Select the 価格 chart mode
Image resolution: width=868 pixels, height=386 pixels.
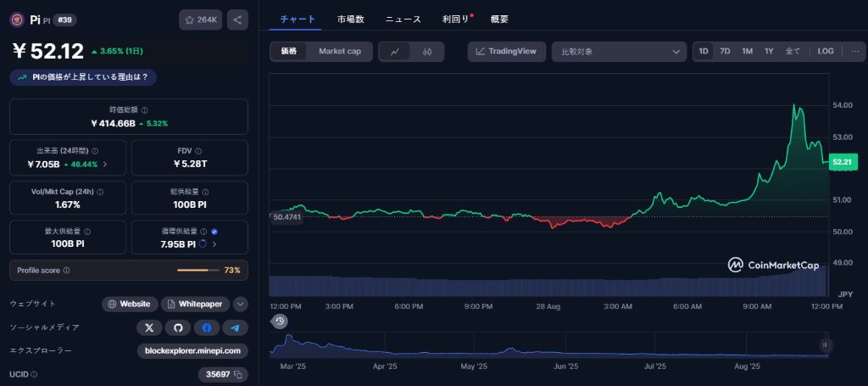coord(289,52)
